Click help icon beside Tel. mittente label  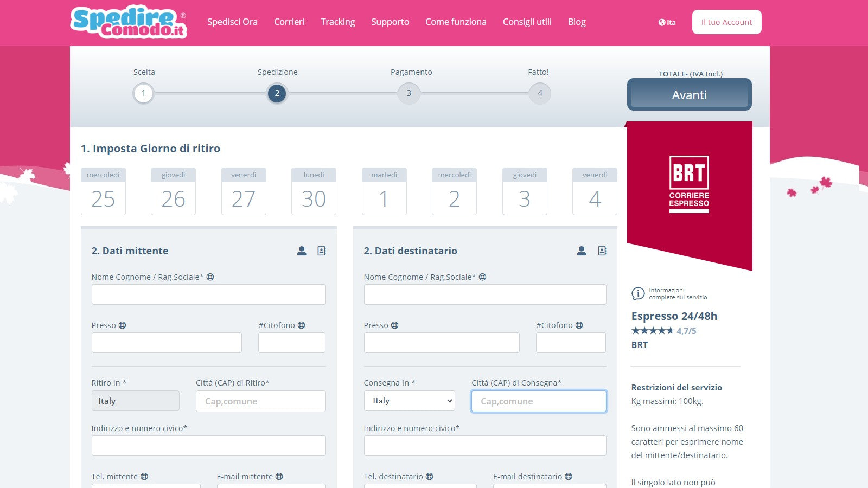click(x=144, y=477)
